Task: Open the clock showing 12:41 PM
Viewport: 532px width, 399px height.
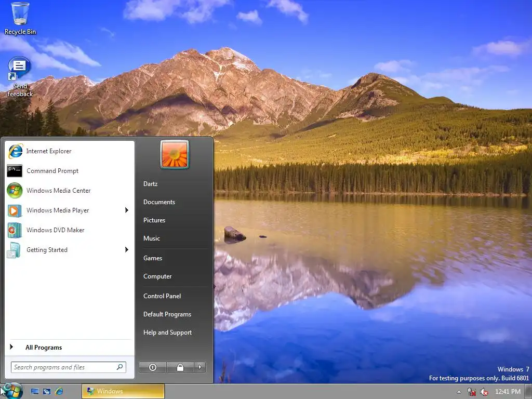Action: coord(508,392)
